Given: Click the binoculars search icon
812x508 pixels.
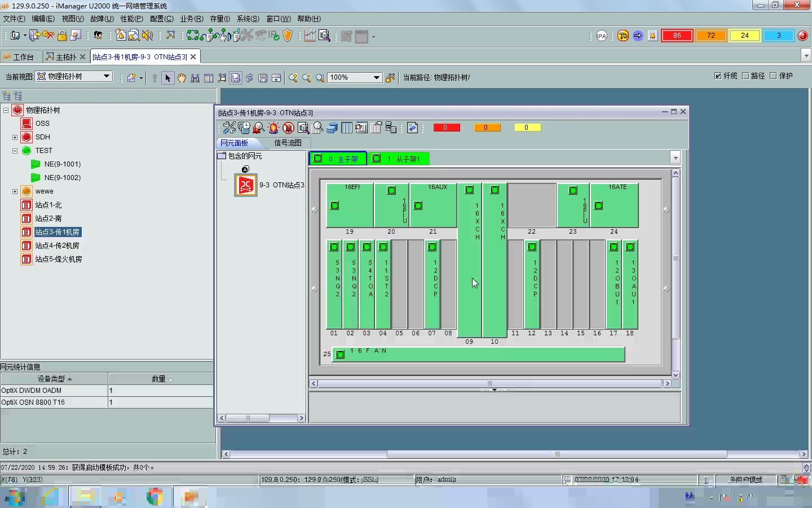Looking at the screenshot, I should pyautogui.click(x=195, y=78).
